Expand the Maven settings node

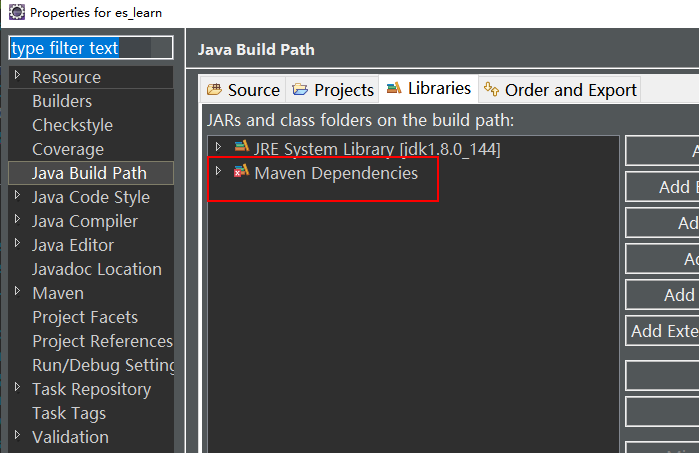(17, 291)
